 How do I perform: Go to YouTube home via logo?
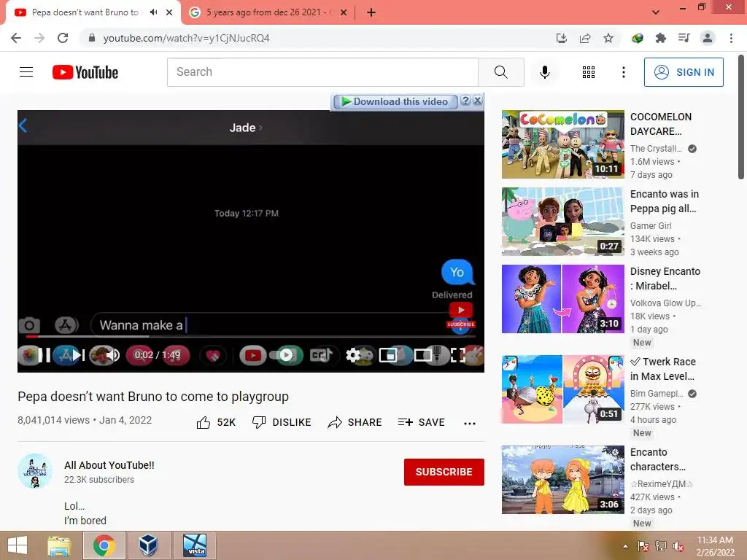[x=85, y=72]
